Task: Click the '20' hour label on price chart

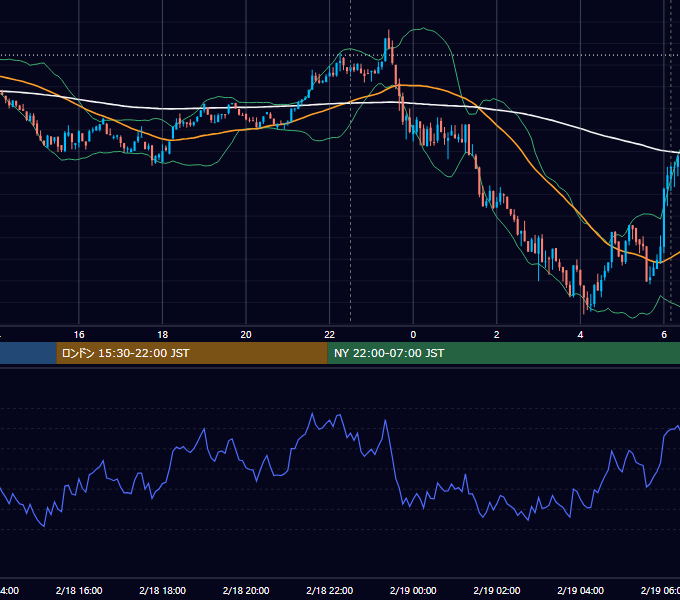Action: coord(246,335)
